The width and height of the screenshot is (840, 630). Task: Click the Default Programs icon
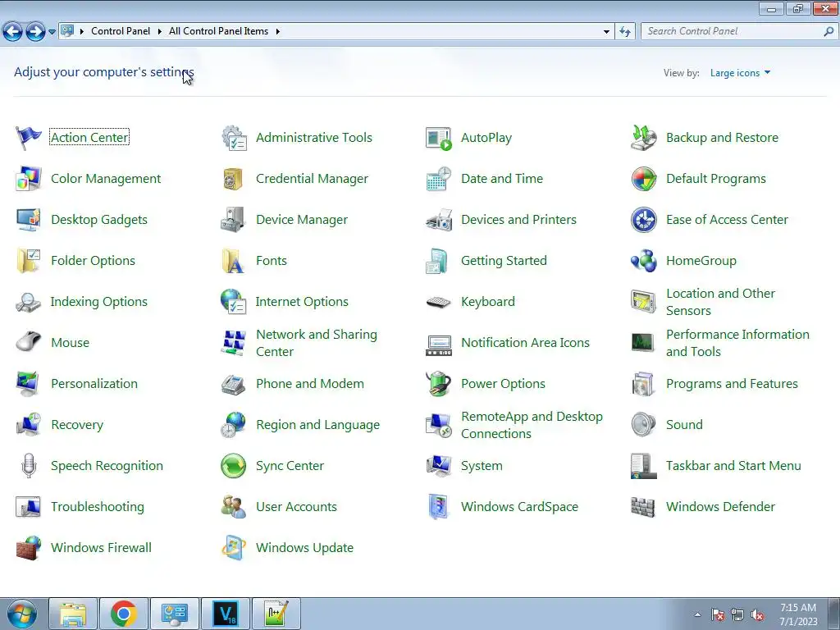644,179
